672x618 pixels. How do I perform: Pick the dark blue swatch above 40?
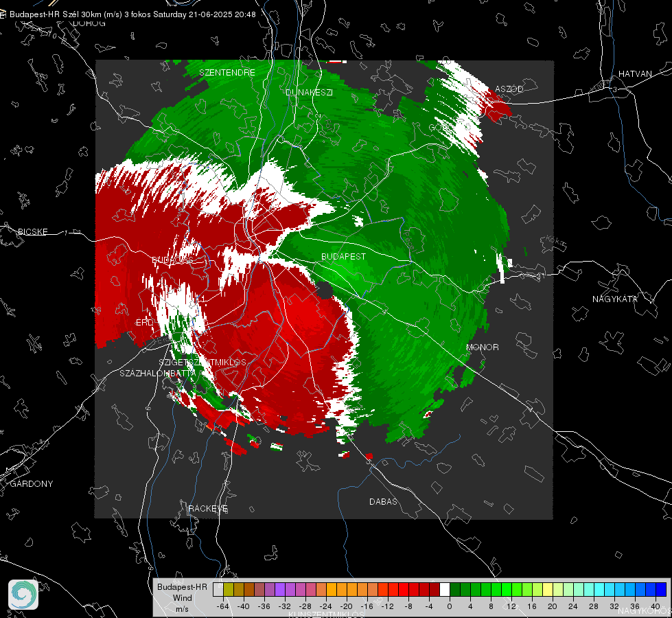661,589
